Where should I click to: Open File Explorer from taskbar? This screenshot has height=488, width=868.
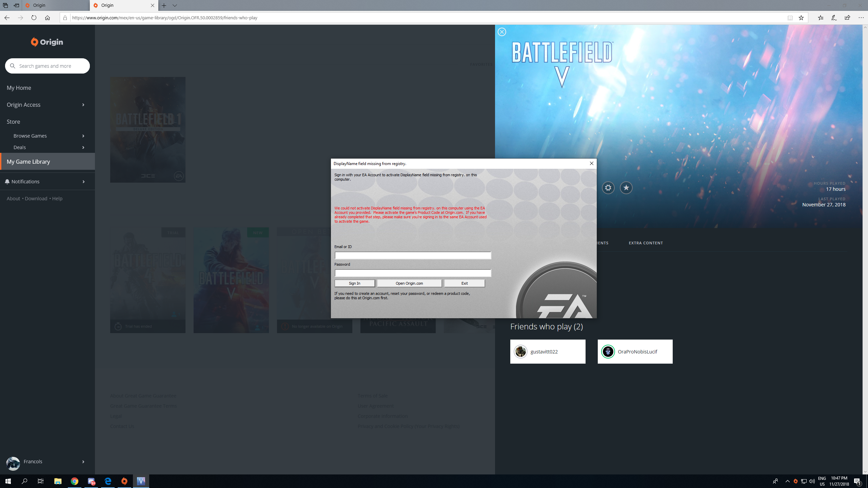click(x=58, y=481)
